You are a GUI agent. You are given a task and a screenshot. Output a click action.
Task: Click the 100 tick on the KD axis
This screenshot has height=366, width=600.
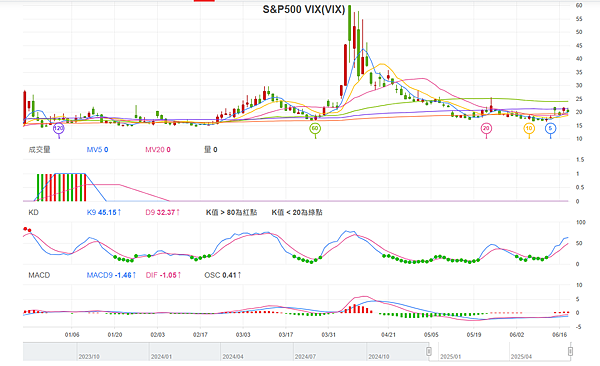[x=580, y=222]
